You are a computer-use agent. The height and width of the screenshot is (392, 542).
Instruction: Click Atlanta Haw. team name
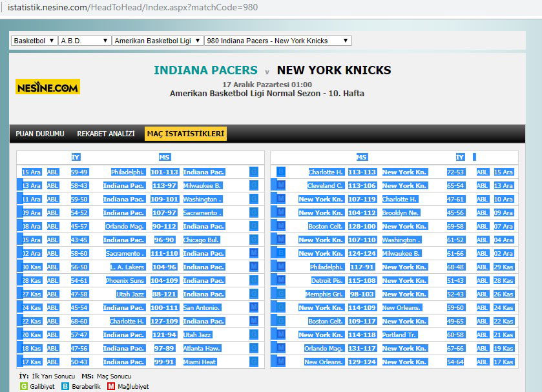[x=202, y=348]
